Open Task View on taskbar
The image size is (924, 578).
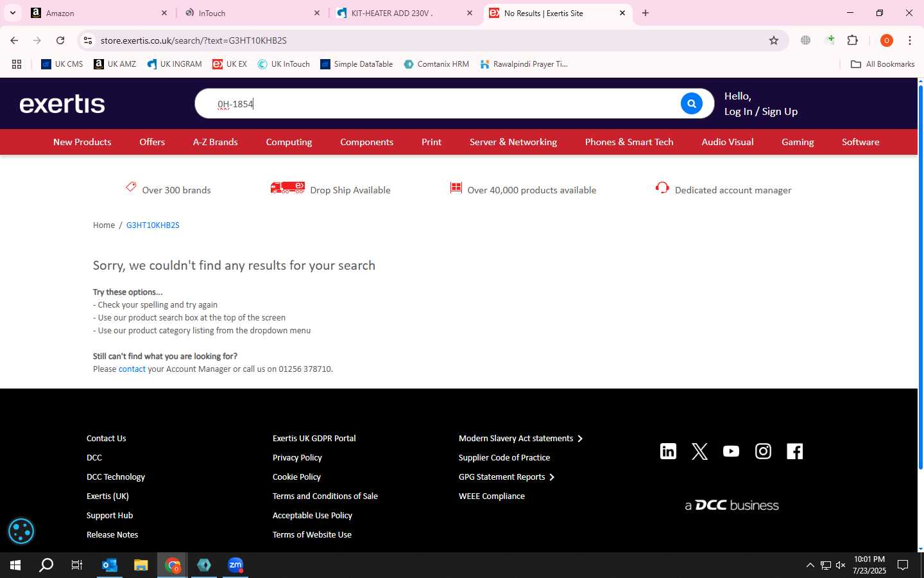pyautogui.click(x=77, y=565)
